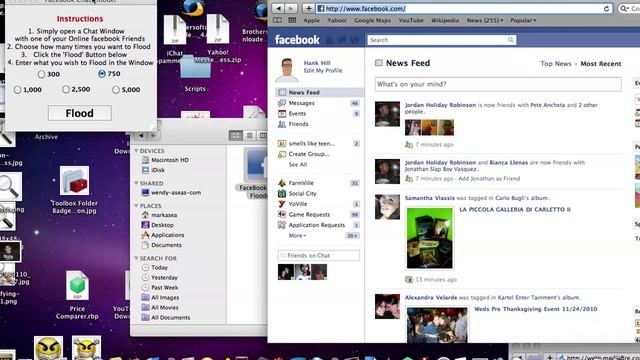Viewport: 640px width, 360px height.
Task: Open Weds Pre Thanksgiving Event album link
Action: pyautogui.click(x=535, y=309)
